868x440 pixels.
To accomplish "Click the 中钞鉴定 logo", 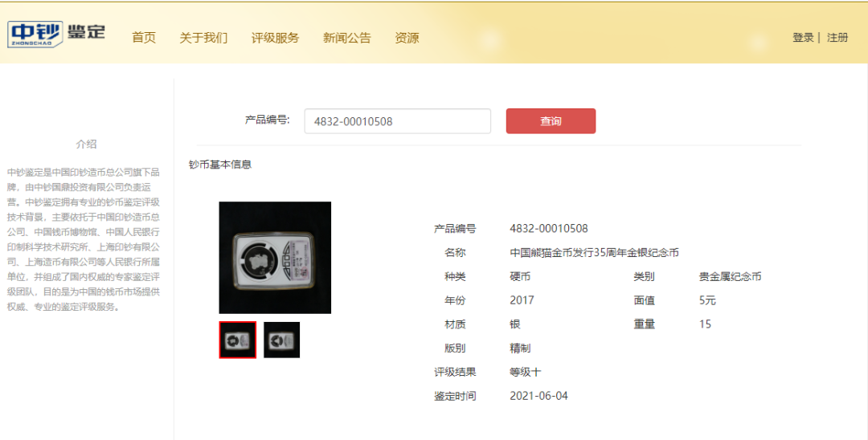I will 56,35.
